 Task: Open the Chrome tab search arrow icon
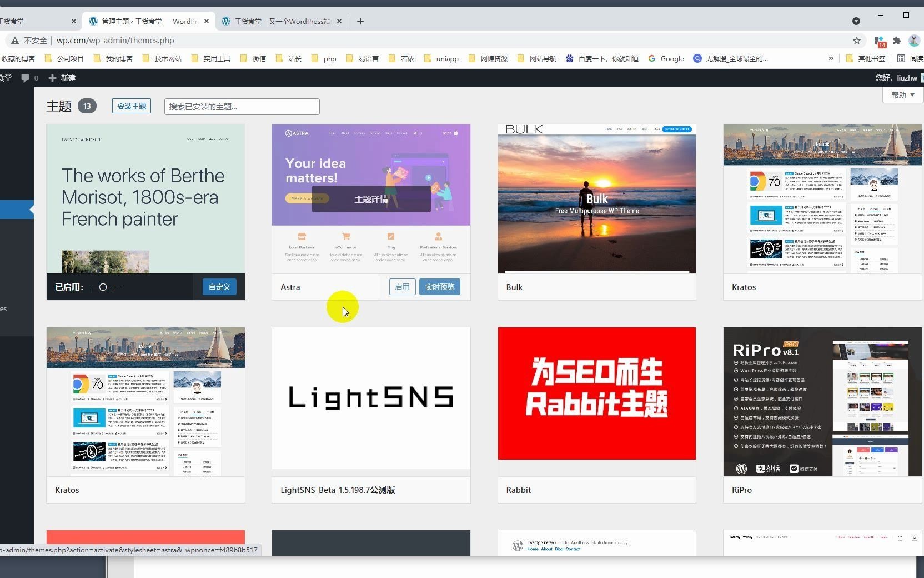(x=856, y=21)
